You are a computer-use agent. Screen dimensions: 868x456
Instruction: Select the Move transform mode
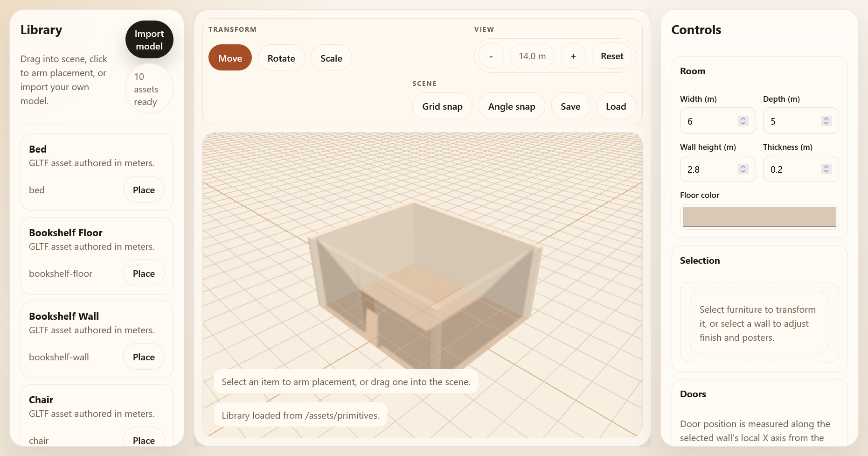(x=230, y=58)
